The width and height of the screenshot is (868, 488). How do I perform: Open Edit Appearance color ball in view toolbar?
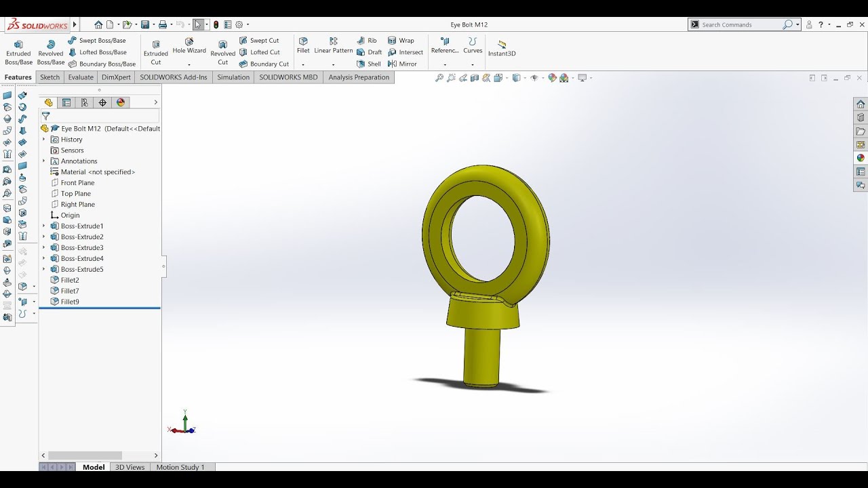tap(552, 78)
